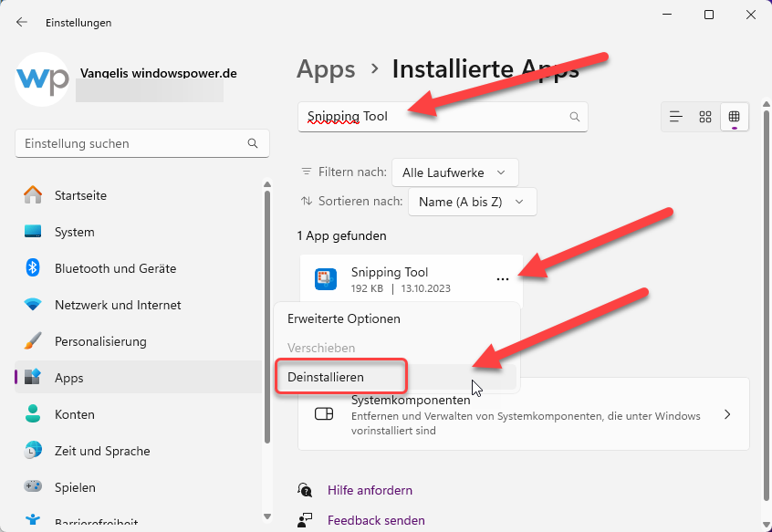This screenshot has height=532, width=772.
Task: Click the Systemkomponenten description text
Action: tap(526, 423)
